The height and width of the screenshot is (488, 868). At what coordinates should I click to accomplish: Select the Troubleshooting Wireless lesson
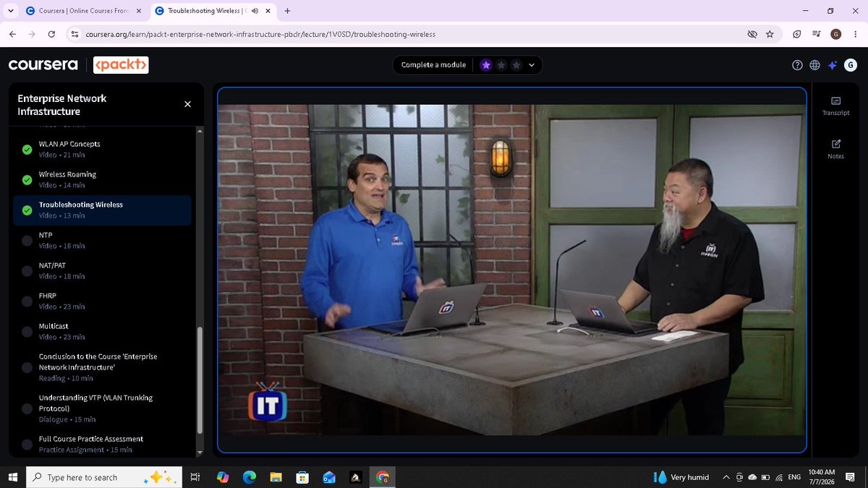point(102,210)
